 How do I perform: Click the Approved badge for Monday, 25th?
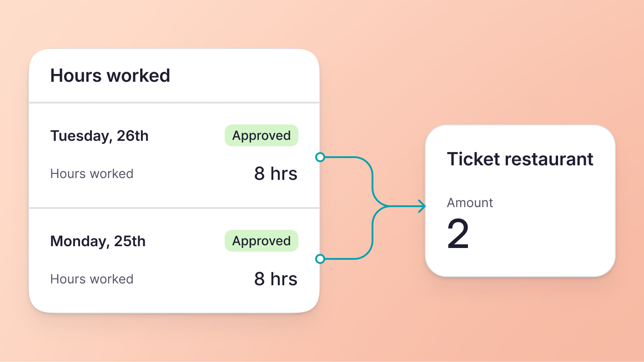pyautogui.click(x=261, y=241)
